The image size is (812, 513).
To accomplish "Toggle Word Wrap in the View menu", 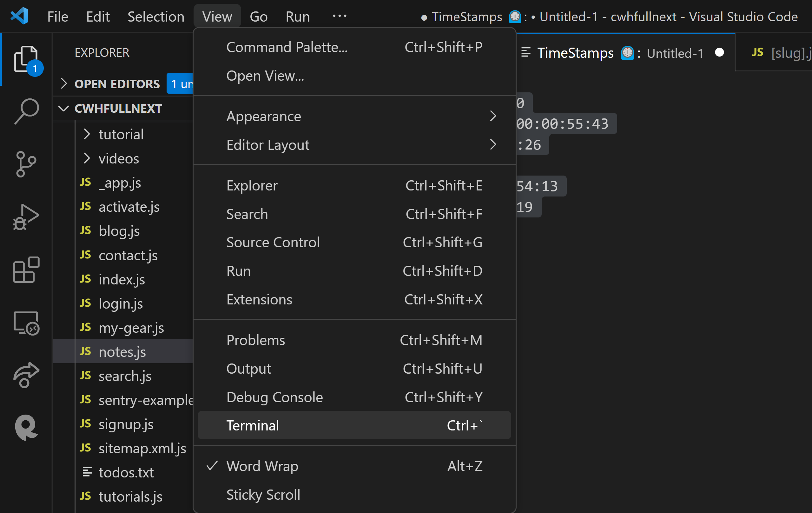I will (262, 466).
